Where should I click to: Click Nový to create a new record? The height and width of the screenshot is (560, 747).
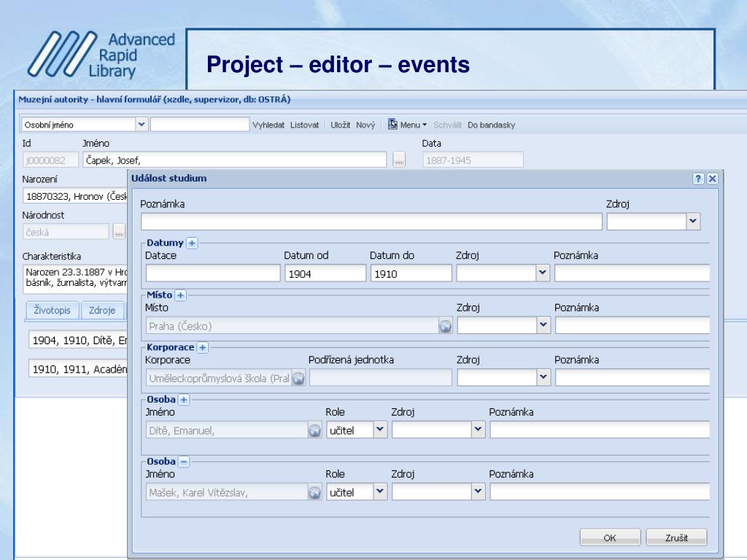[365, 125]
